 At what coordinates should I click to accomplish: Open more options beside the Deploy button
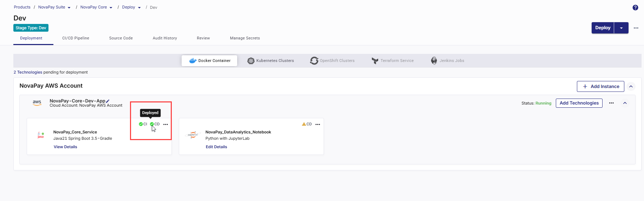636,28
